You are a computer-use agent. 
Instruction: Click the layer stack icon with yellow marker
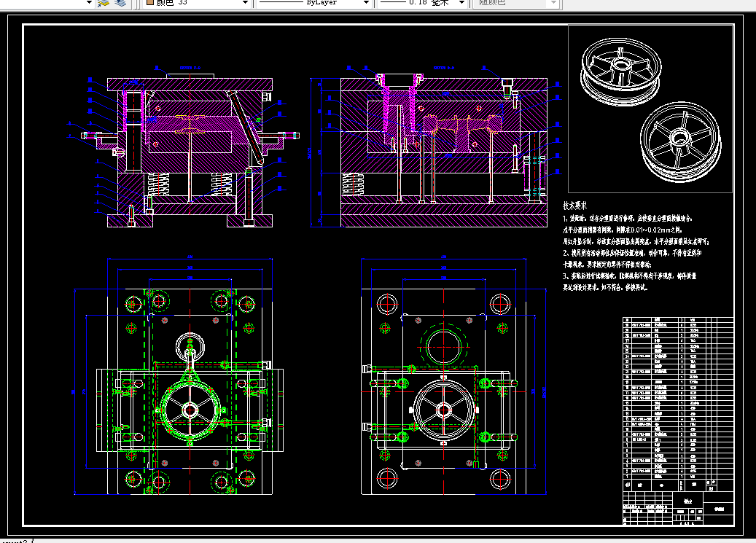[104, 3]
